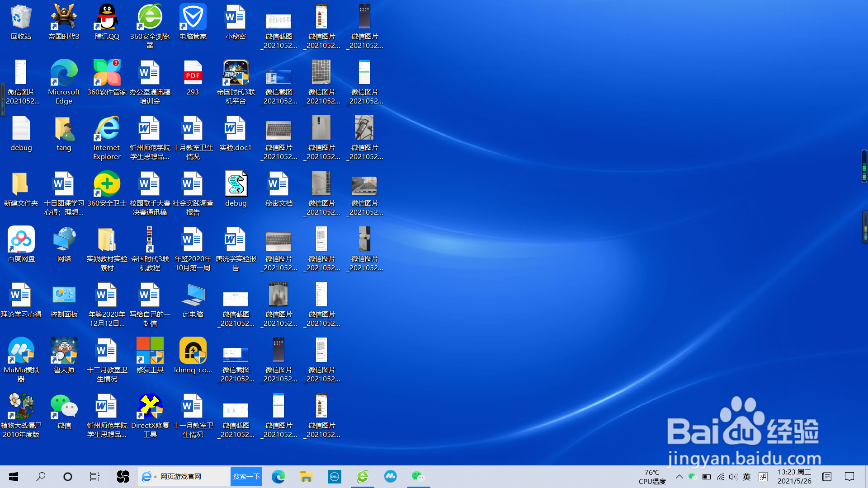Select the 秘密文档 Word document
The height and width of the screenshot is (488, 868).
(x=278, y=189)
